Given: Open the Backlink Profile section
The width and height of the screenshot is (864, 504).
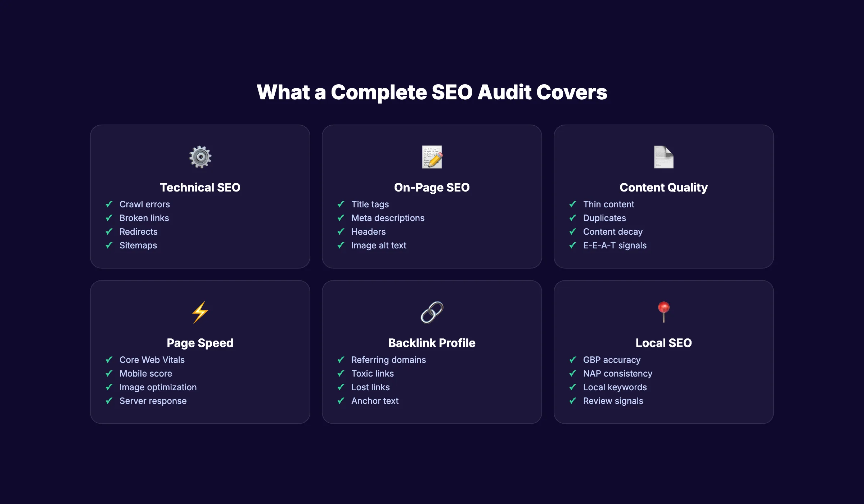Looking at the screenshot, I should tap(432, 343).
